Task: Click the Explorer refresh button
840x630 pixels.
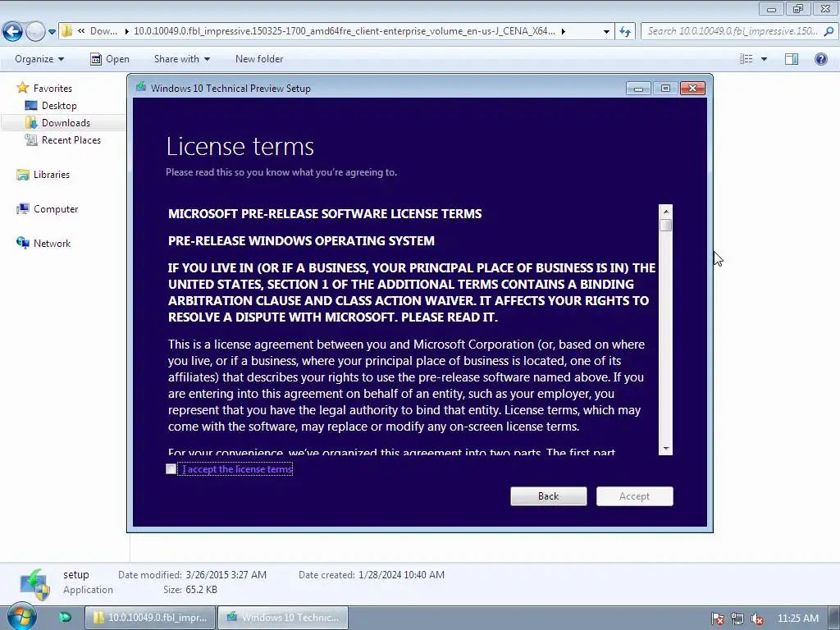Action: tap(625, 32)
